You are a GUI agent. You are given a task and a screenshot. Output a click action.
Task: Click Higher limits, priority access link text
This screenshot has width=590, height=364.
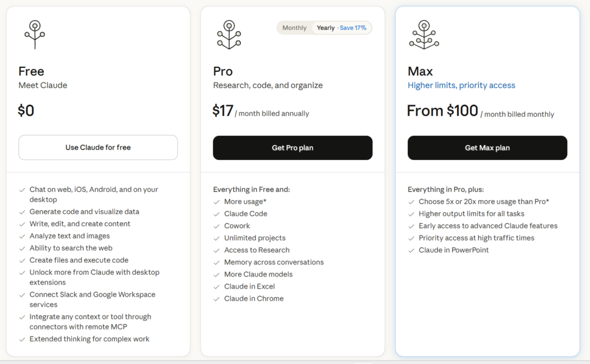pyautogui.click(x=462, y=85)
